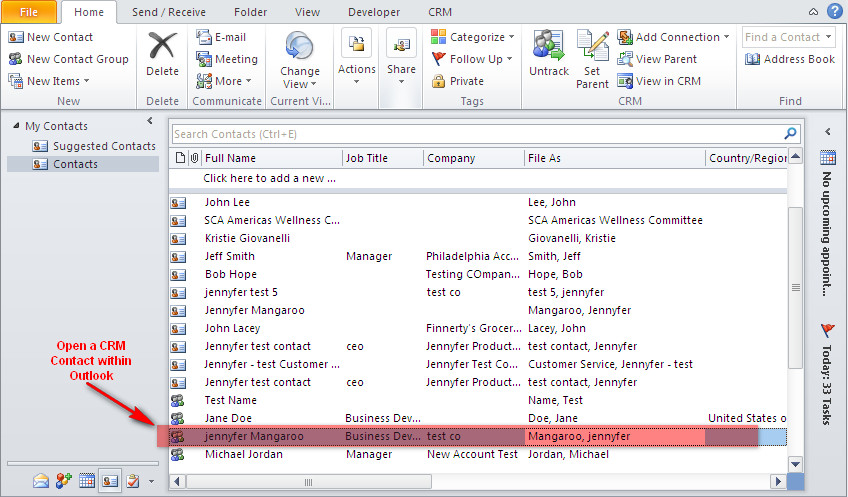Expand the Categorize dropdown
The height and width of the screenshot is (497, 848).
474,37
